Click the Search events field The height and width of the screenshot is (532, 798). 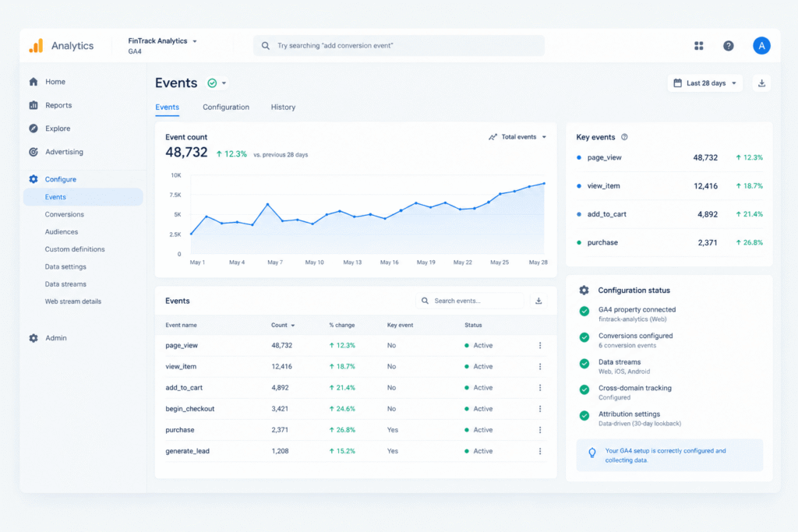[470, 301]
